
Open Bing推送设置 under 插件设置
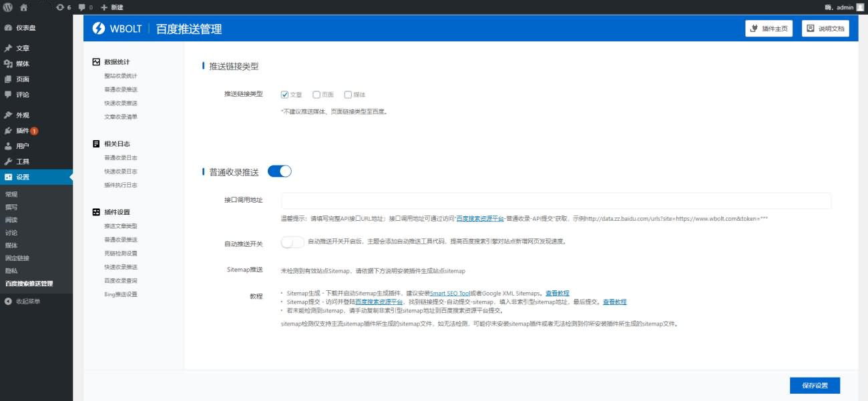coord(121,294)
